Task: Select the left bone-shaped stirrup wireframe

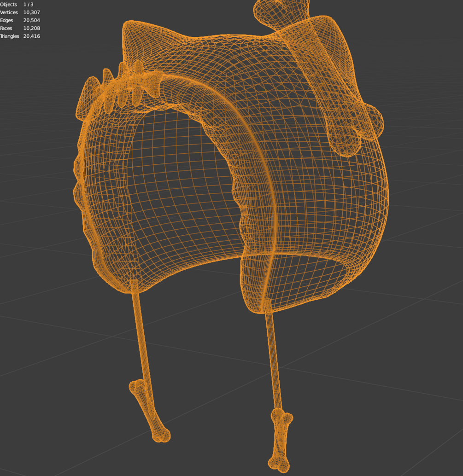Action: (149, 411)
